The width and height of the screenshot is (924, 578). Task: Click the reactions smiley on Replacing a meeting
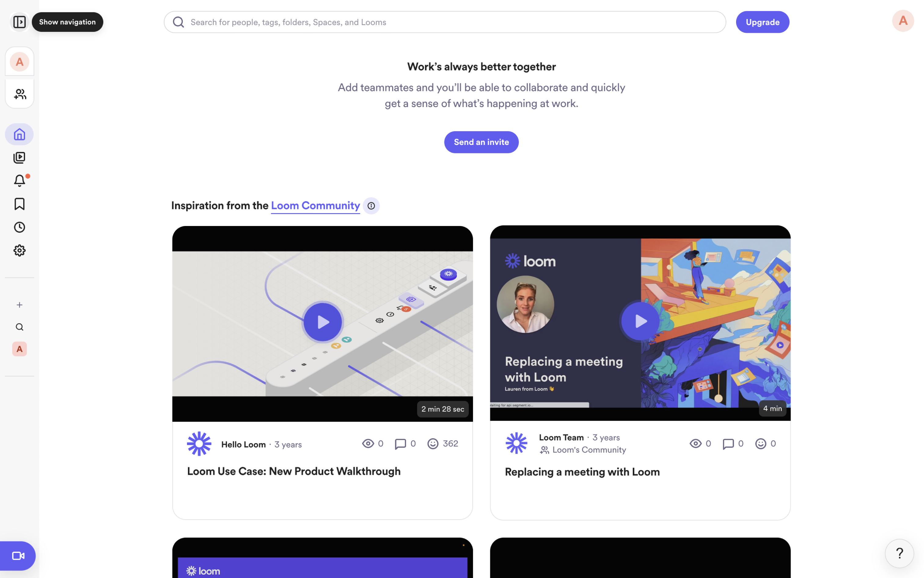click(x=761, y=443)
